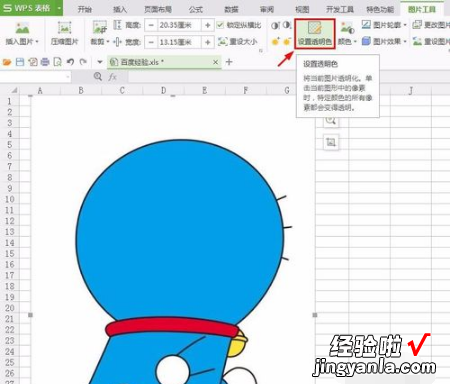The image size is (452, 384).
Task: Open file folder icon in quick toolbar
Action: click(x=7, y=62)
